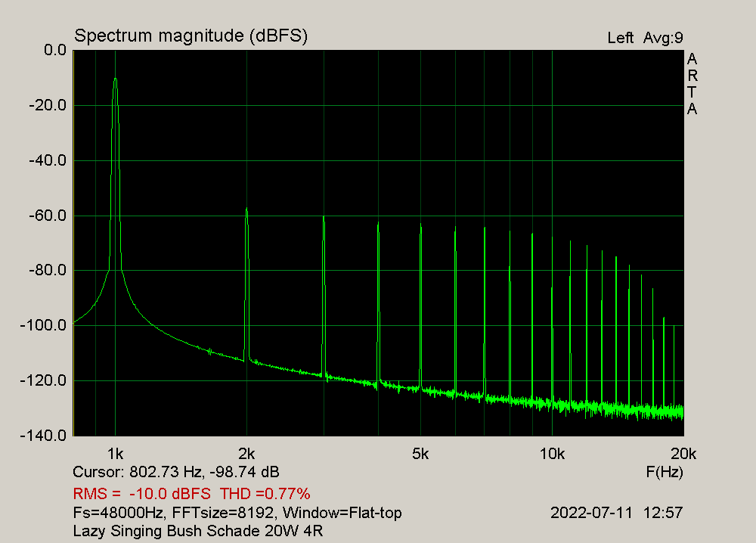
Task: Click the 2 kHz second harmonic peak
Action: click(x=246, y=209)
